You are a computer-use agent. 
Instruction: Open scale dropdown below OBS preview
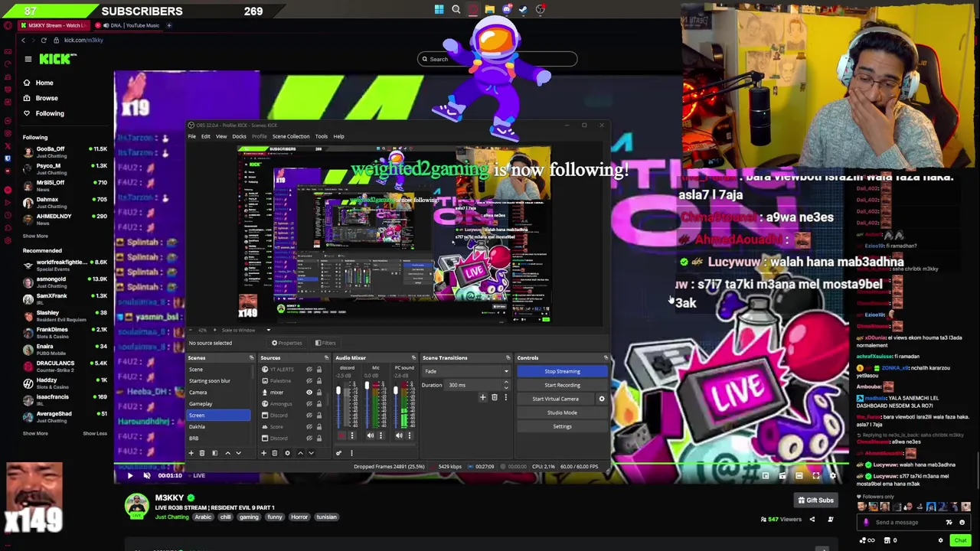click(268, 330)
